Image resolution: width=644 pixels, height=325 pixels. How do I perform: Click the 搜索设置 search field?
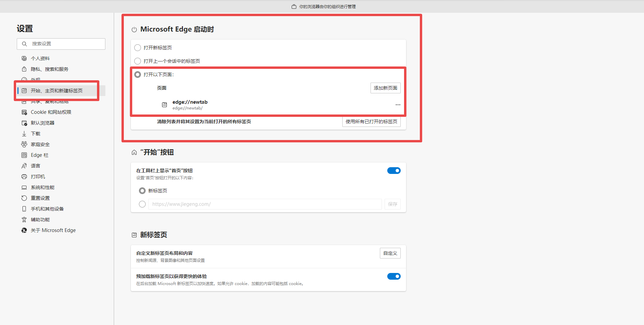point(61,44)
